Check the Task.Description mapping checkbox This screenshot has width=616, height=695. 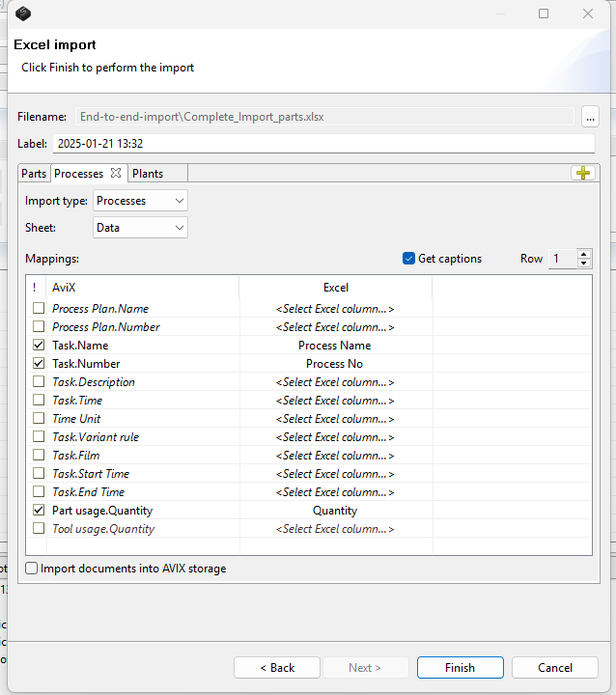(39, 382)
